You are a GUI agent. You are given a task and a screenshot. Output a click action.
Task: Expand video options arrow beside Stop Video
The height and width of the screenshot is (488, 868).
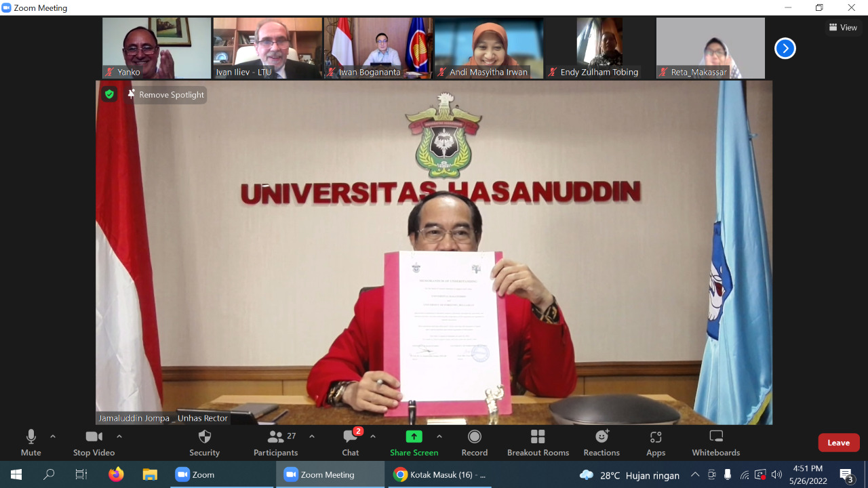pyautogui.click(x=119, y=436)
